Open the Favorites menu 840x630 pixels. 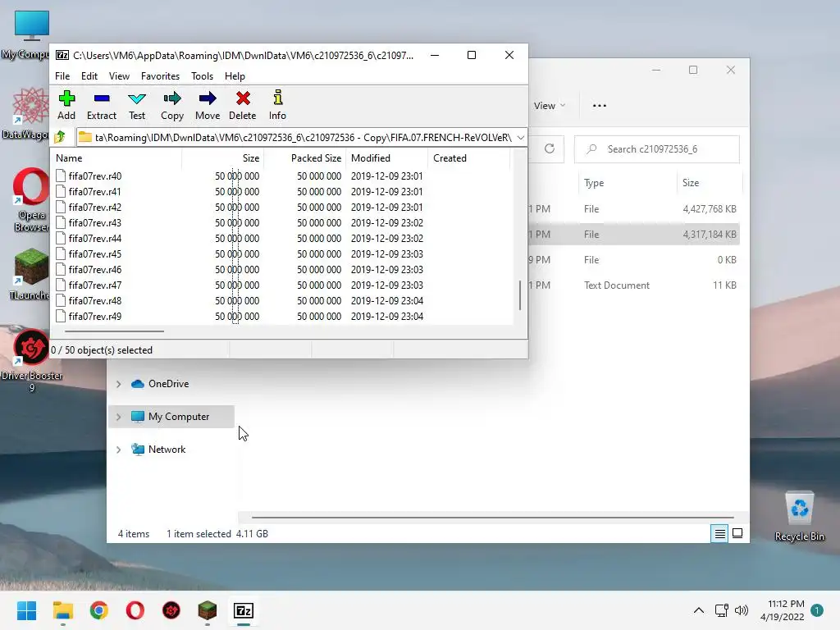[160, 76]
